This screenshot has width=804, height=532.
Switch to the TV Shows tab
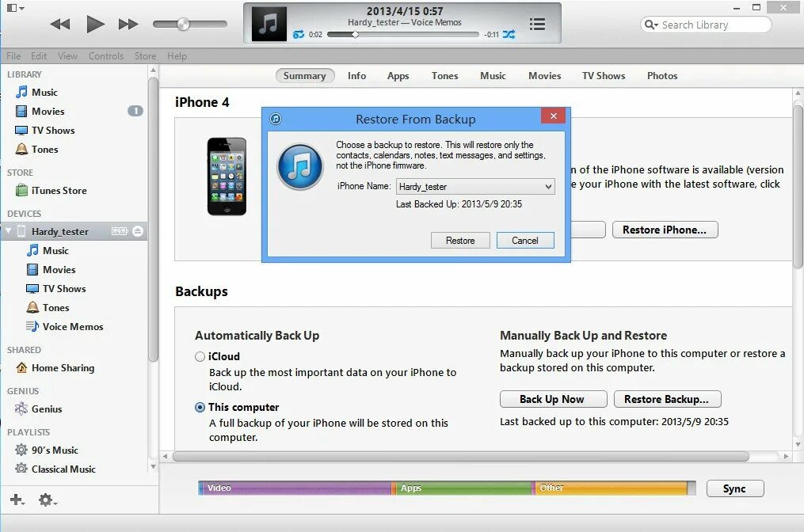click(604, 76)
